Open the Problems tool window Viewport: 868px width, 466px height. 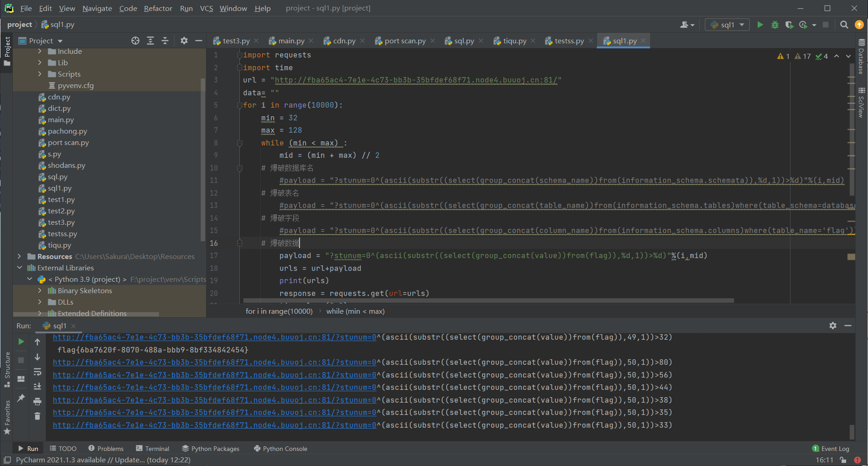[106, 449]
